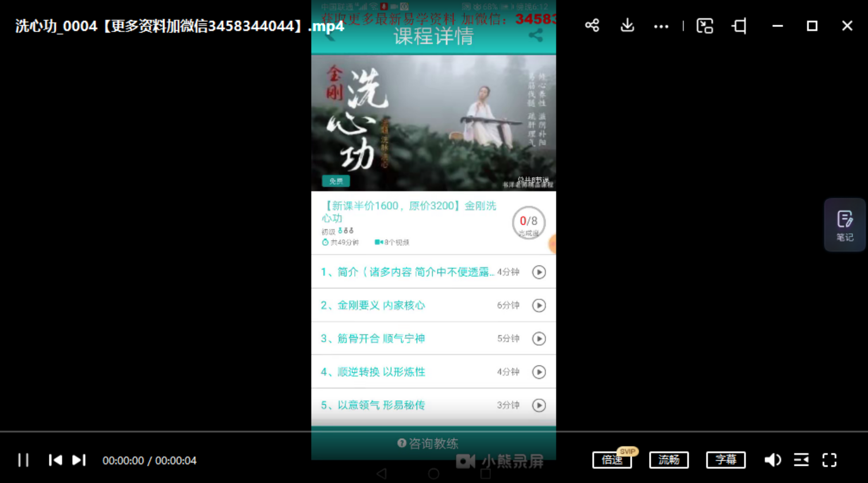Play lesson 1 简介 in the video
The image size is (868, 483).
[539, 272]
